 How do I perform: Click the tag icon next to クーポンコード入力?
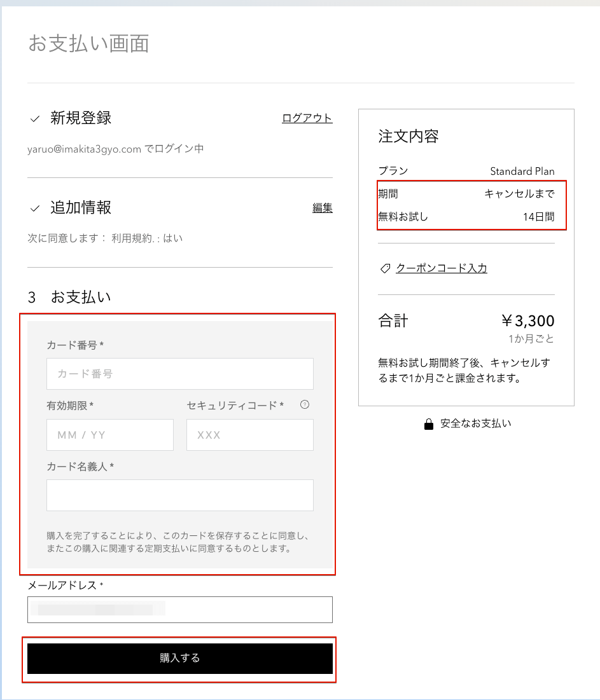point(384,269)
